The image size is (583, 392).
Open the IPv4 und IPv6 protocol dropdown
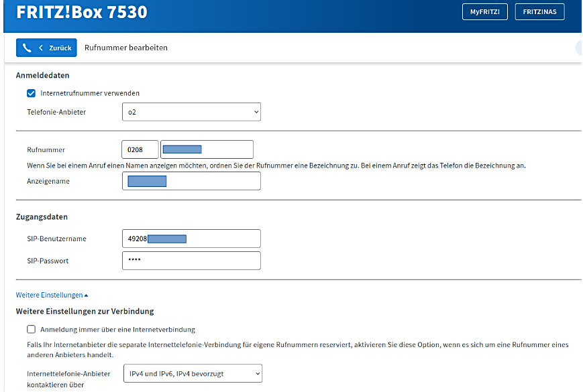[x=193, y=373]
